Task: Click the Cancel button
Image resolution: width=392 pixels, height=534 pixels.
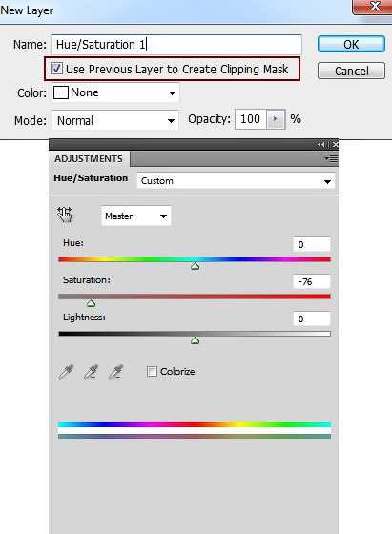Action: click(351, 71)
